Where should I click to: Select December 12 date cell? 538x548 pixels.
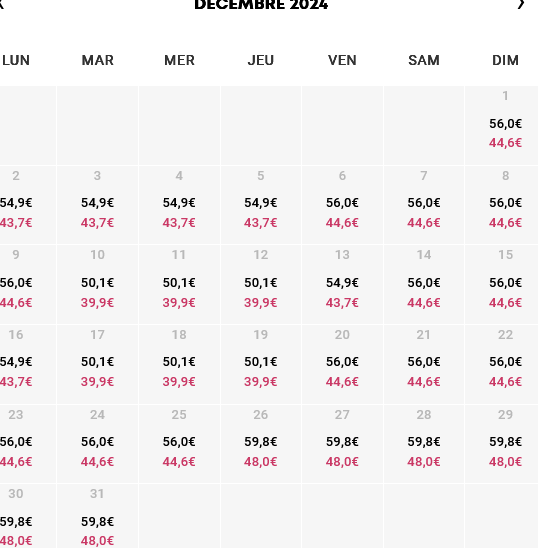coord(261,284)
